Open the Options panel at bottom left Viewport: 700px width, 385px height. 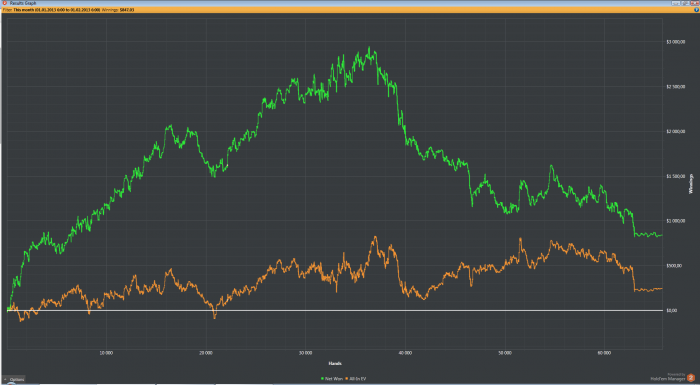(x=13, y=380)
